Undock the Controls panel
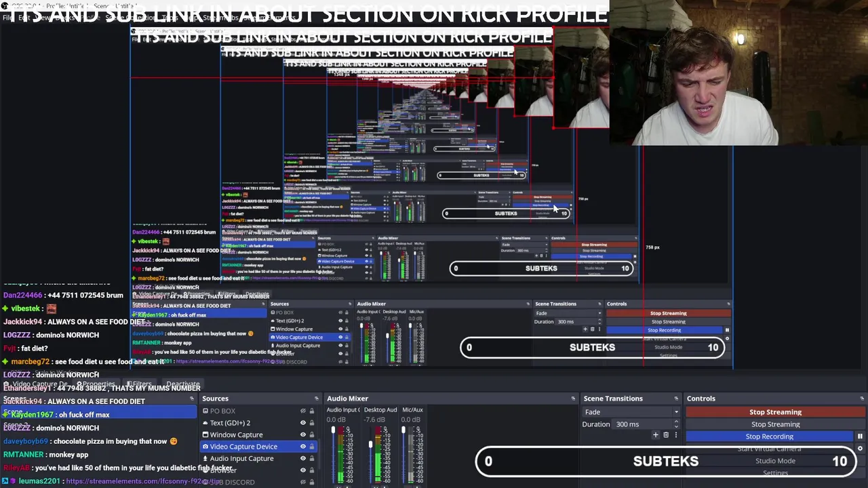 click(862, 399)
